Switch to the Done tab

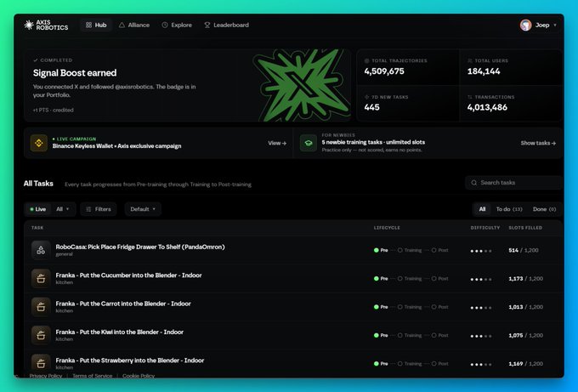point(544,209)
